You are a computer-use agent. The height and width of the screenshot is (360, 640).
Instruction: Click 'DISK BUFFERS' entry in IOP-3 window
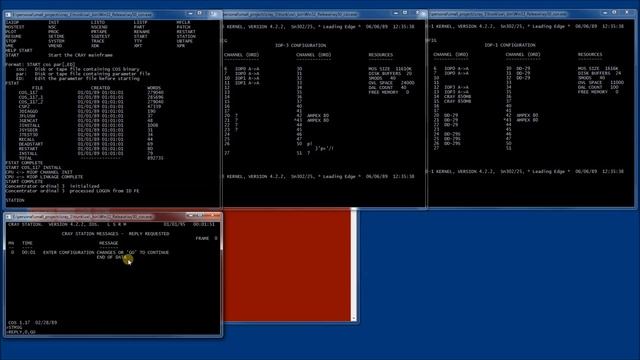(390, 73)
